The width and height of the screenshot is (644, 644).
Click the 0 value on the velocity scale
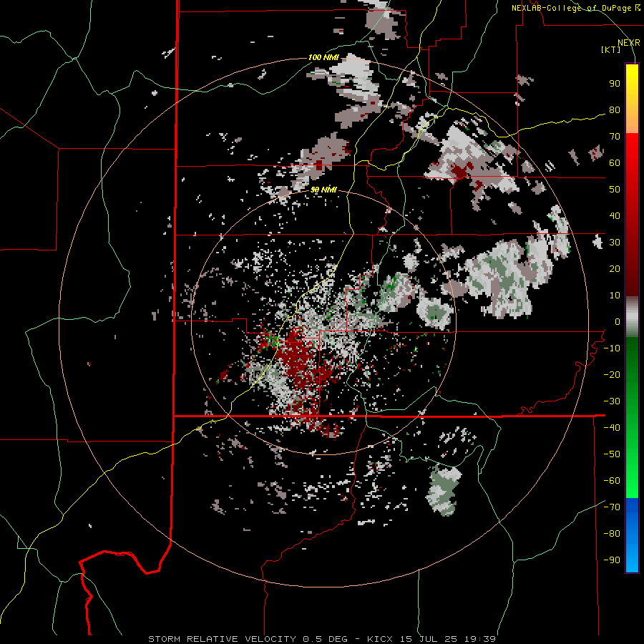618,322
